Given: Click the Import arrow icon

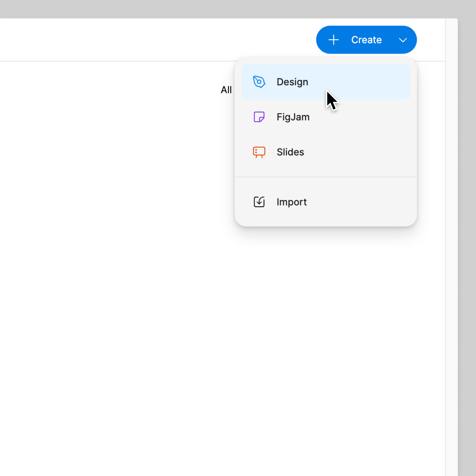Looking at the screenshot, I should tap(259, 202).
